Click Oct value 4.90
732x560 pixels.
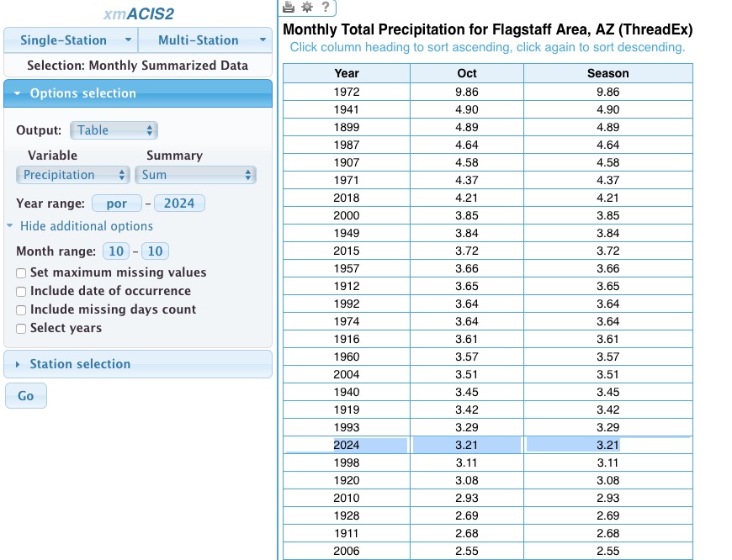coord(467,109)
